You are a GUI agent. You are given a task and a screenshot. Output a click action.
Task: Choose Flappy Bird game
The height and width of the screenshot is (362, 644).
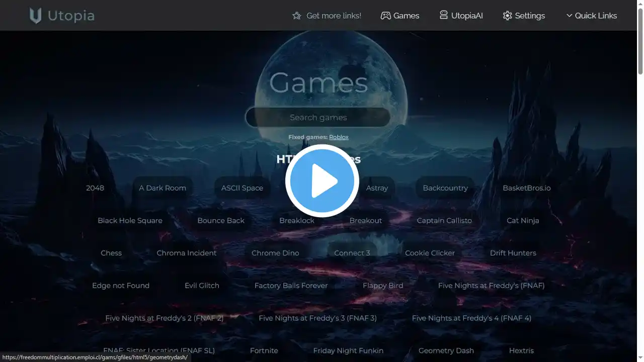[x=383, y=286]
